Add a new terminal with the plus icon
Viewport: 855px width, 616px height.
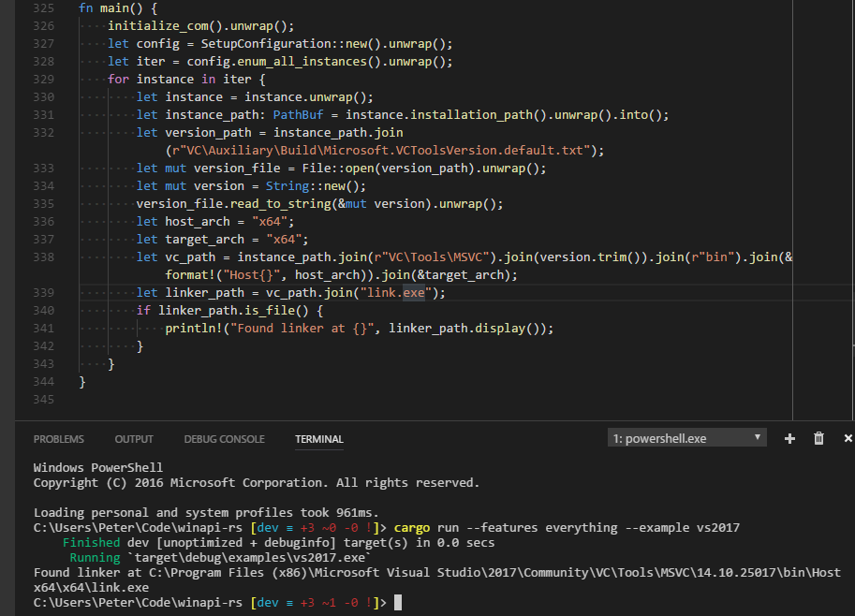(x=789, y=439)
